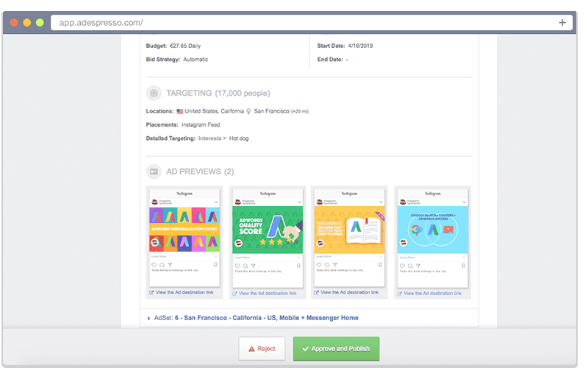The image size is (588, 368).
Task: Click the app.adespresso.com address bar
Action: [294, 23]
